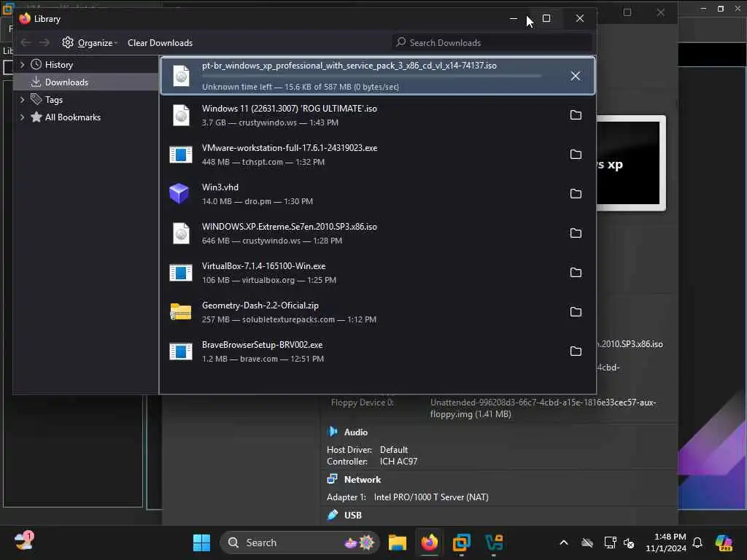
Task: Open the Copilot icon in the taskbar corner
Action: 724,542
